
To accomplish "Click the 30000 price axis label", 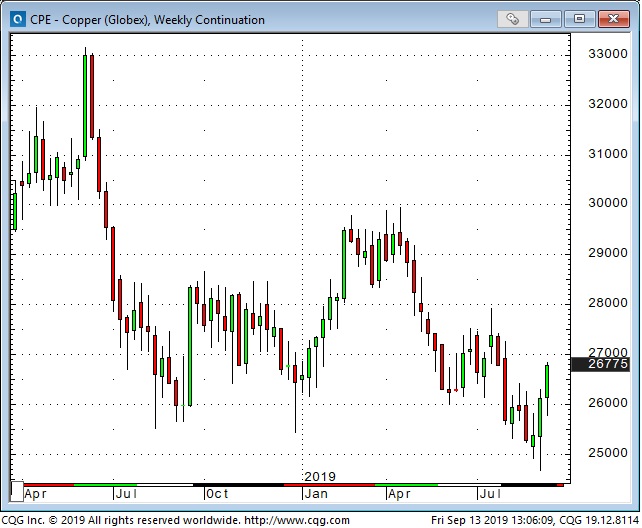I will pyautogui.click(x=608, y=203).
